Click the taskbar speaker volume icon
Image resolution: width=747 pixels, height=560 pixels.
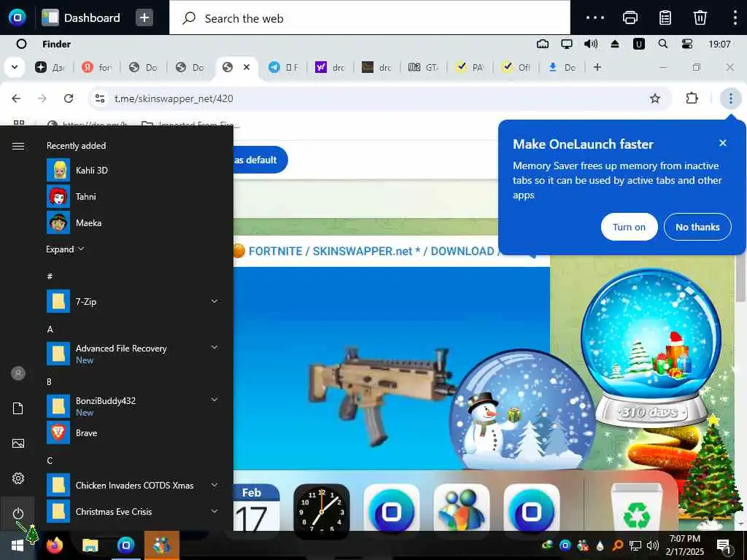[x=653, y=545]
